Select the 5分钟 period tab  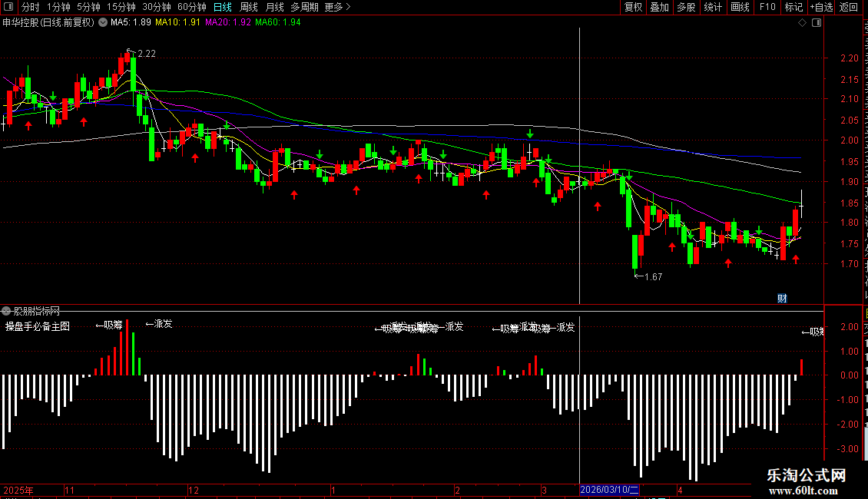point(88,7)
